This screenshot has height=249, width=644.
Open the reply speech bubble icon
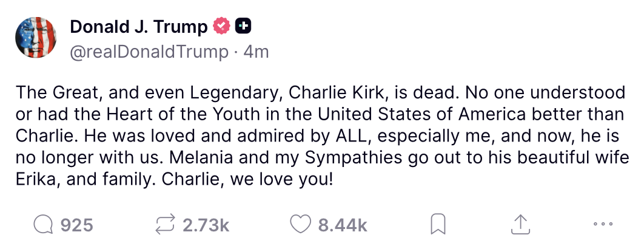click(x=43, y=225)
